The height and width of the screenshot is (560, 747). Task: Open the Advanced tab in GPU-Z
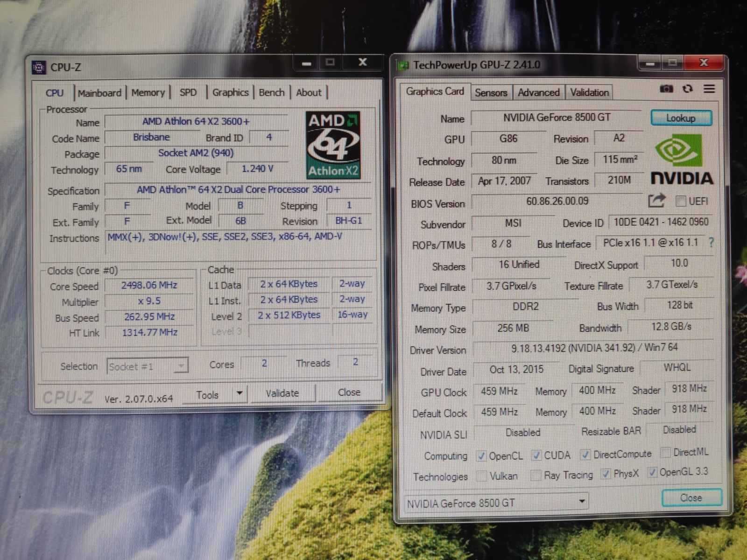click(539, 92)
